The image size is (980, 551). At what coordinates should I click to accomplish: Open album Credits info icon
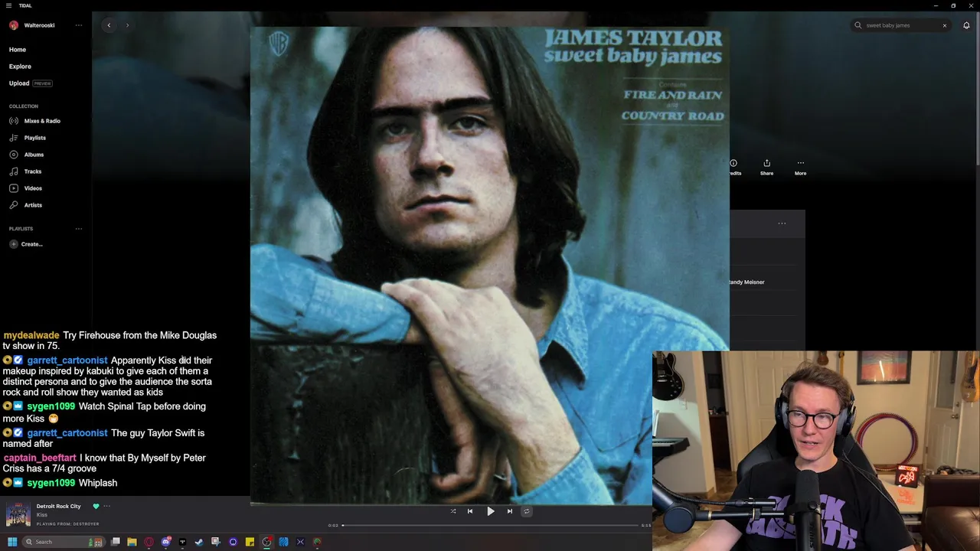733,163
